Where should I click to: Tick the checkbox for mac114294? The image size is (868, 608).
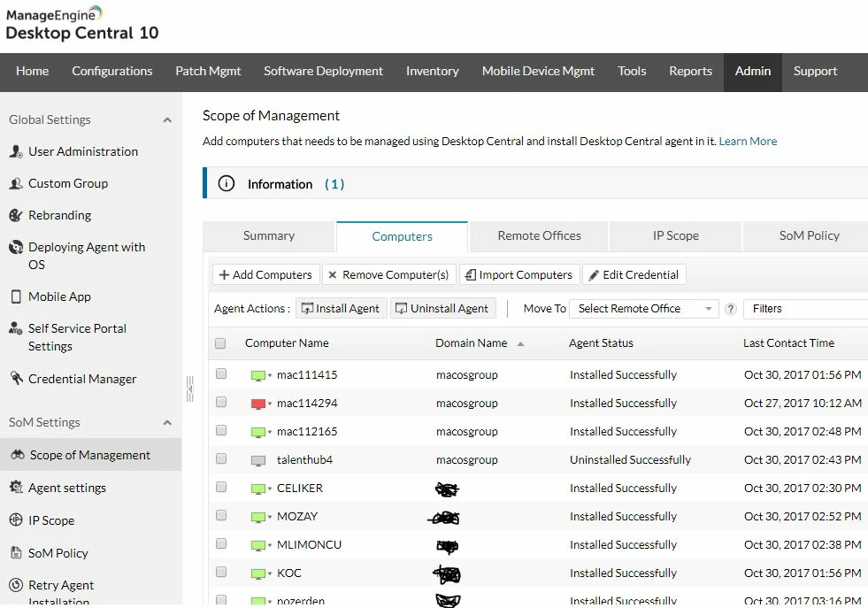[221, 402]
